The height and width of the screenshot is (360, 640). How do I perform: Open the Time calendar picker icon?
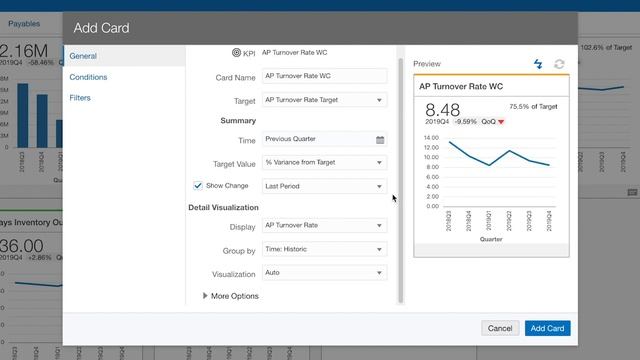380,140
